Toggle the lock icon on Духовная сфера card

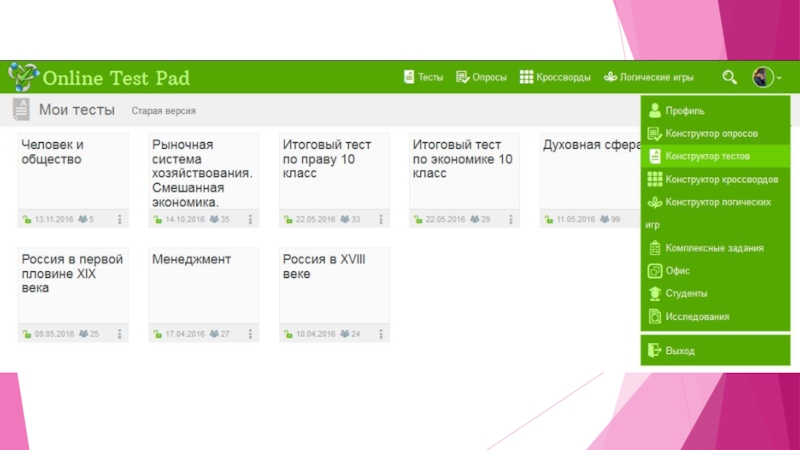549,219
